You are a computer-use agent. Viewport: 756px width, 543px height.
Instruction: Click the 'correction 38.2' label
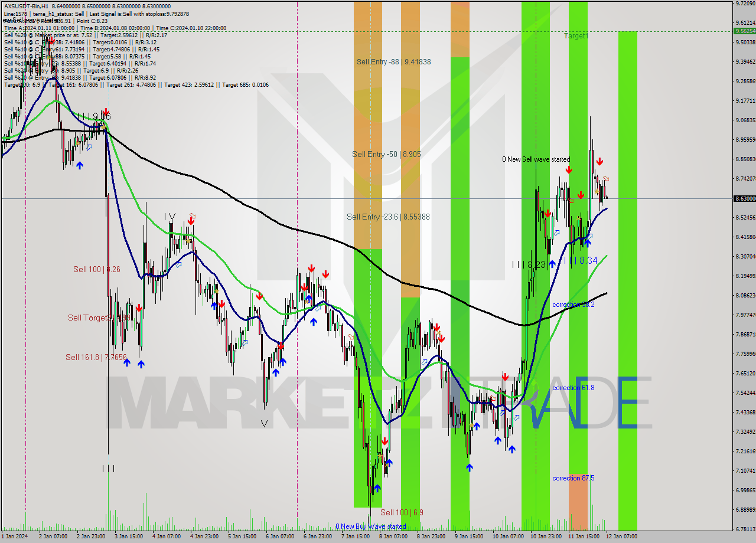click(x=573, y=305)
